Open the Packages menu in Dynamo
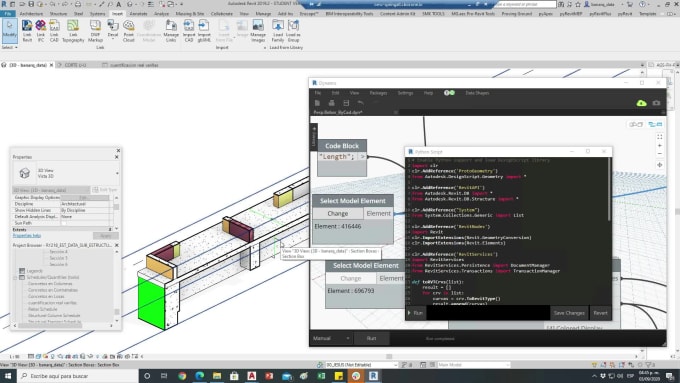 [x=378, y=93]
